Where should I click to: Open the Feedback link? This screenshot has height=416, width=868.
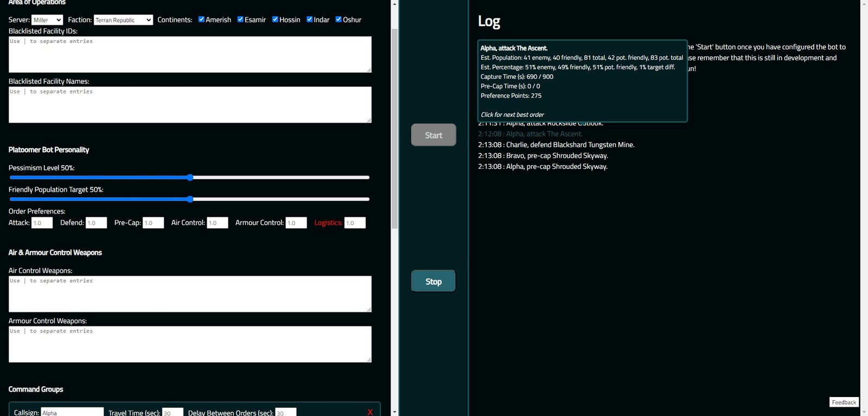coord(844,402)
